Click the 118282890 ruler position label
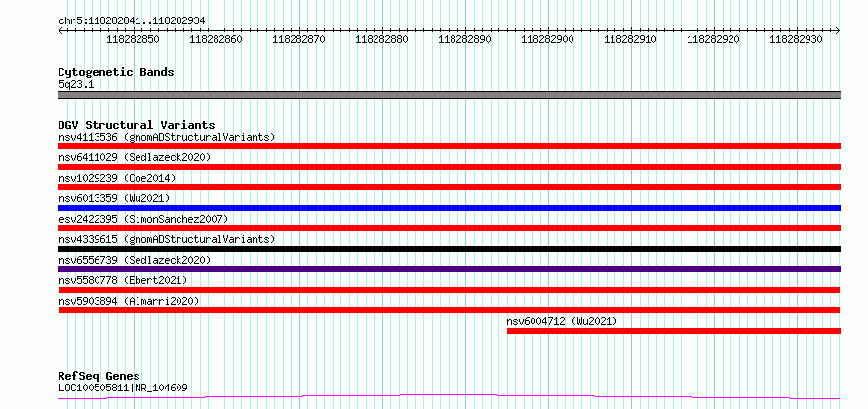The width and height of the screenshot is (868, 409). point(465,39)
